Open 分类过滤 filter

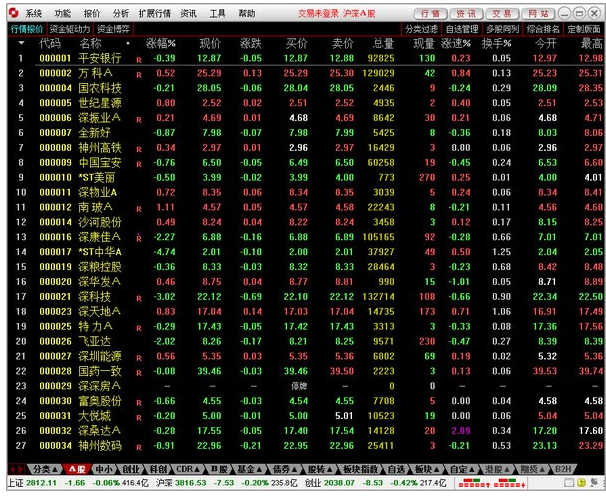(421, 29)
